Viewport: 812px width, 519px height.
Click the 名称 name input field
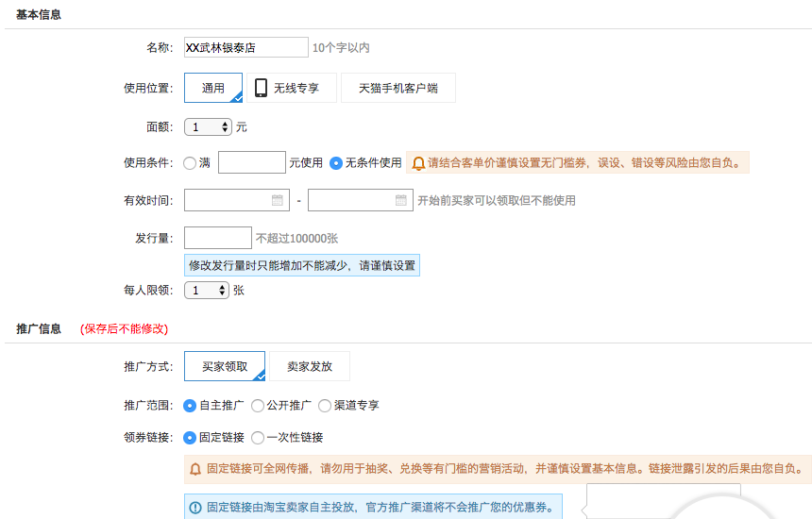(246, 47)
